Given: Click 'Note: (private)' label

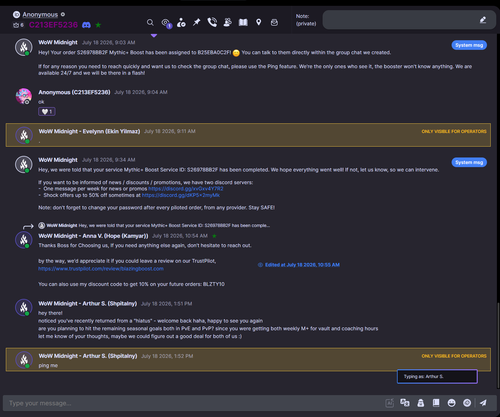Looking at the screenshot, I should [x=306, y=20].
